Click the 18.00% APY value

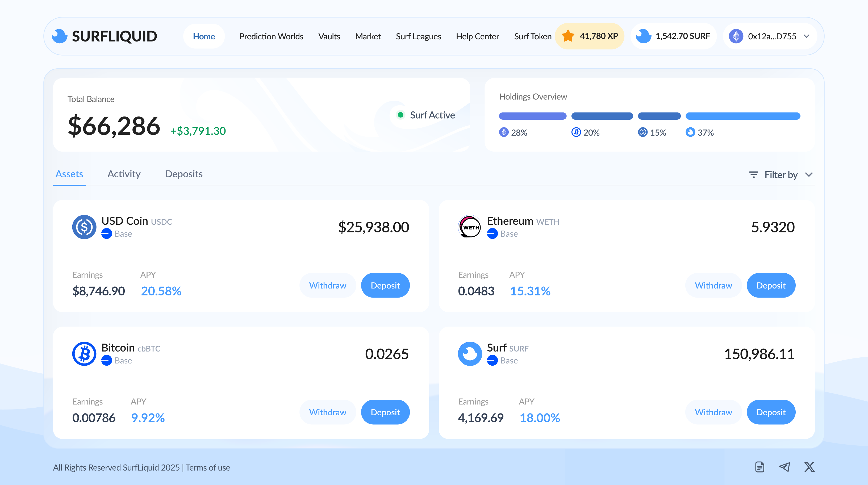click(540, 418)
